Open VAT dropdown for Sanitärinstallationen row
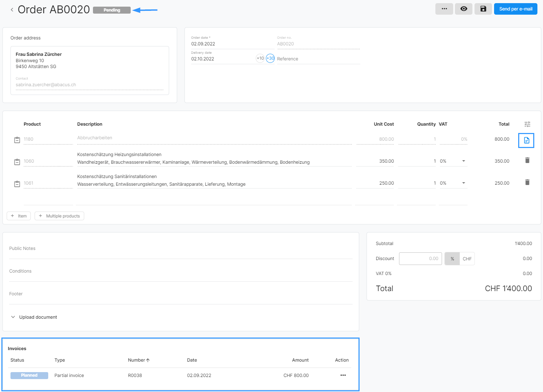Screen dimensions: 543x392 (x=463, y=183)
